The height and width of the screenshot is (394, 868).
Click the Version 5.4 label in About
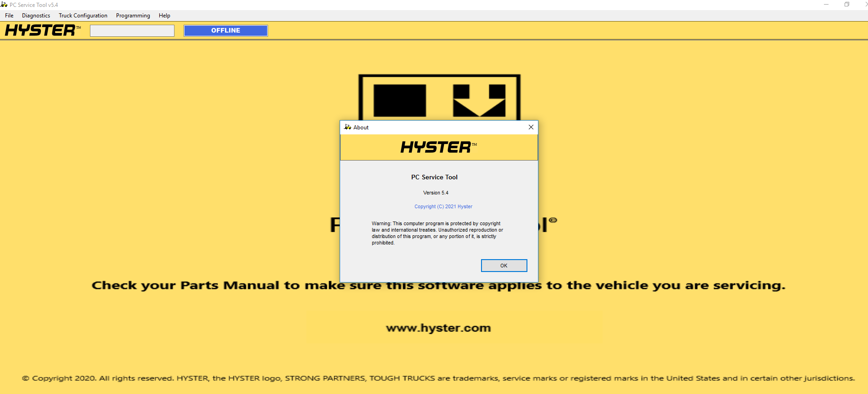click(x=436, y=193)
